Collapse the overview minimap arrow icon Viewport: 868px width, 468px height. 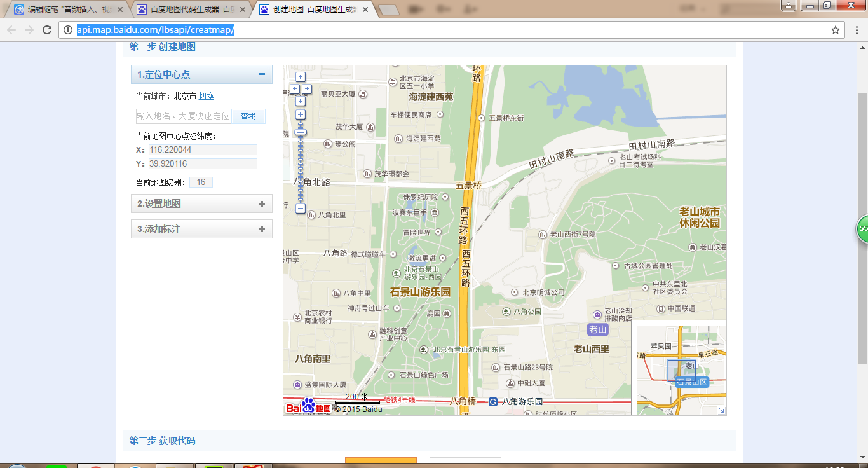coord(721,410)
